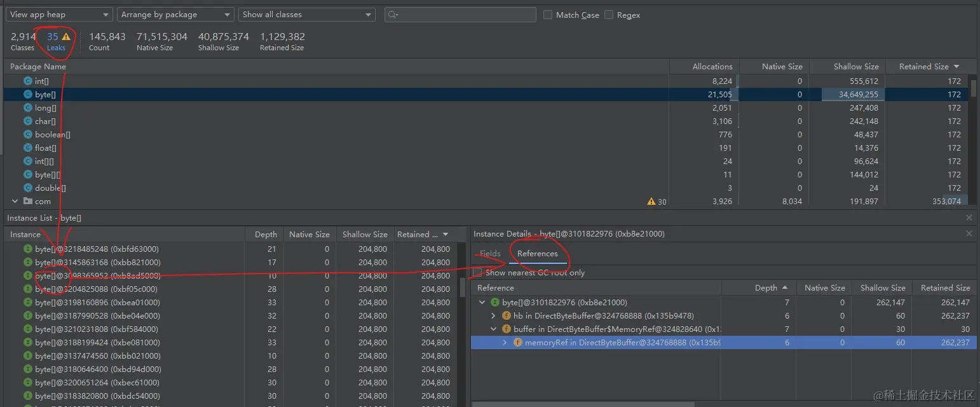
Task: Select the long[] class icon
Action: [28, 107]
